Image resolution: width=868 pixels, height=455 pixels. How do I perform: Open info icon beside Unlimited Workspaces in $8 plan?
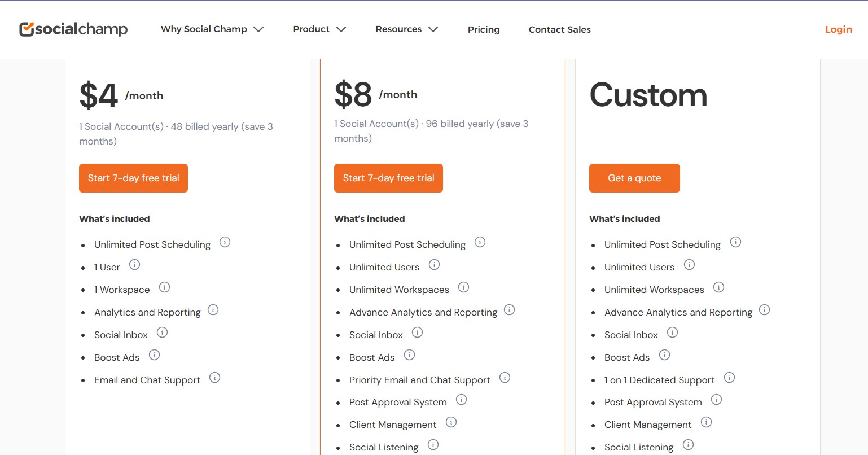pyautogui.click(x=463, y=287)
